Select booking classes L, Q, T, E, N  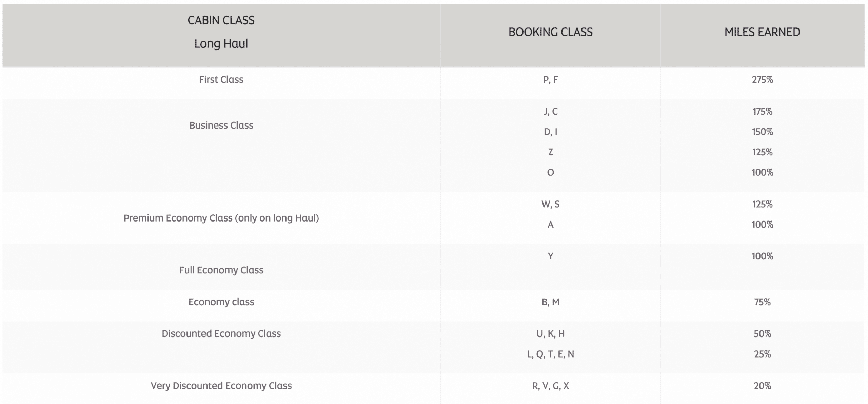click(550, 354)
